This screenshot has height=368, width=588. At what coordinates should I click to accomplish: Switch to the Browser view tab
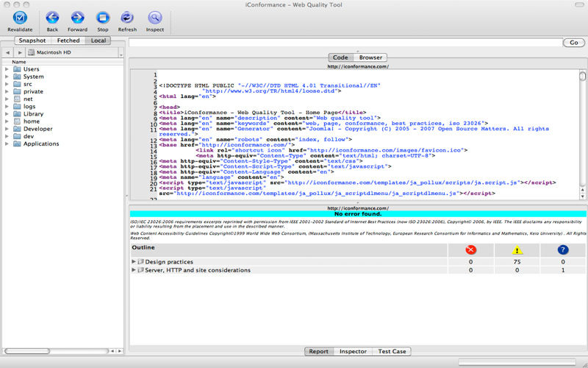[x=370, y=57]
